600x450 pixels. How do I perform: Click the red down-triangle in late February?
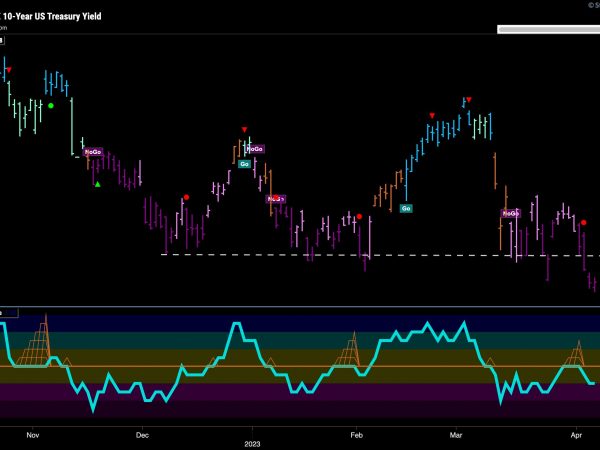pyautogui.click(x=432, y=116)
